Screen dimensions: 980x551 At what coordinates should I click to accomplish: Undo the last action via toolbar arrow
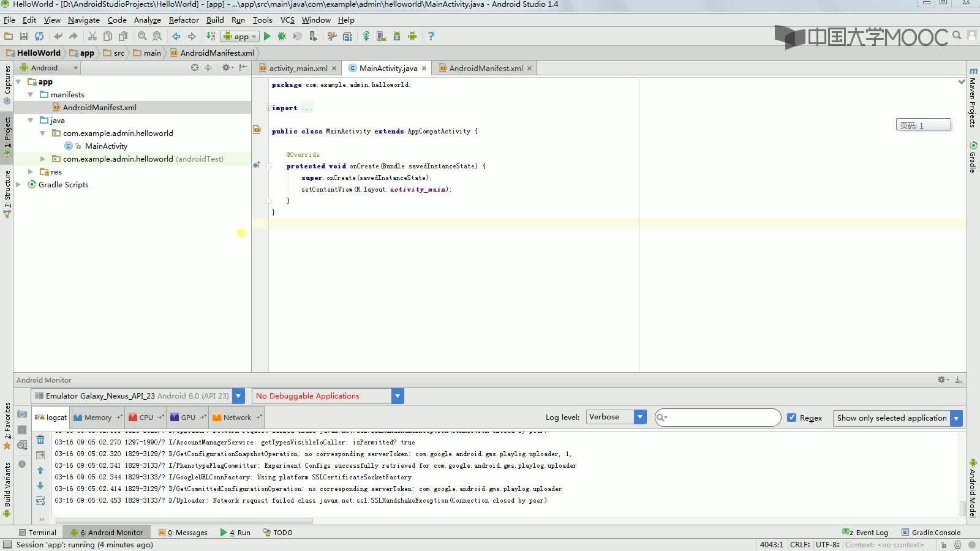tap(58, 36)
